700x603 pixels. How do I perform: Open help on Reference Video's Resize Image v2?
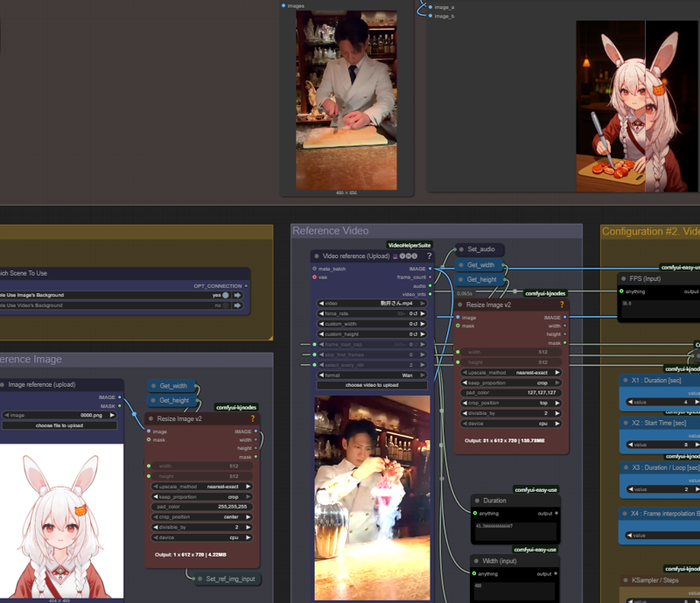click(x=562, y=305)
